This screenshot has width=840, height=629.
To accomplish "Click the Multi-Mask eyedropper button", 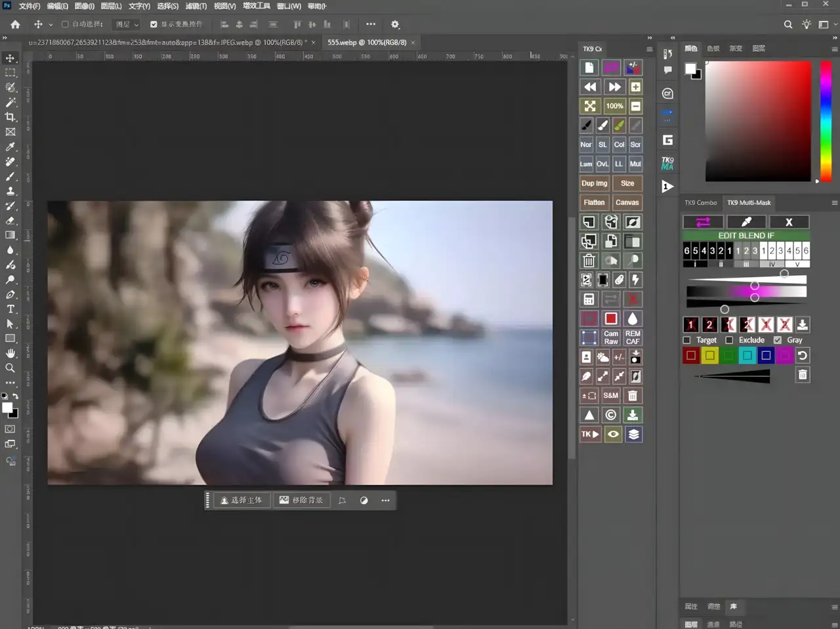I will (x=746, y=222).
